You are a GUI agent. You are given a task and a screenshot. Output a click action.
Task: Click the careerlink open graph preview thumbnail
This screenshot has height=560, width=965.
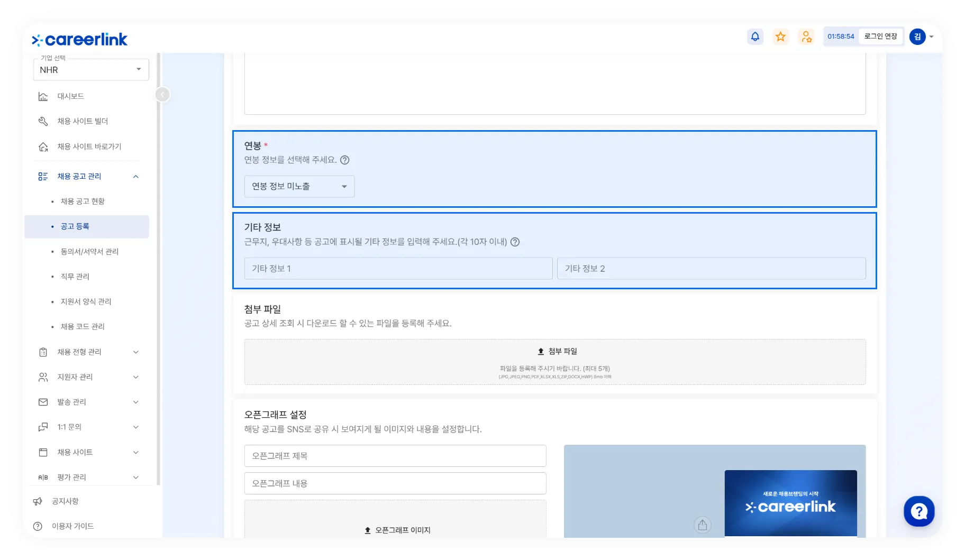[790, 503]
